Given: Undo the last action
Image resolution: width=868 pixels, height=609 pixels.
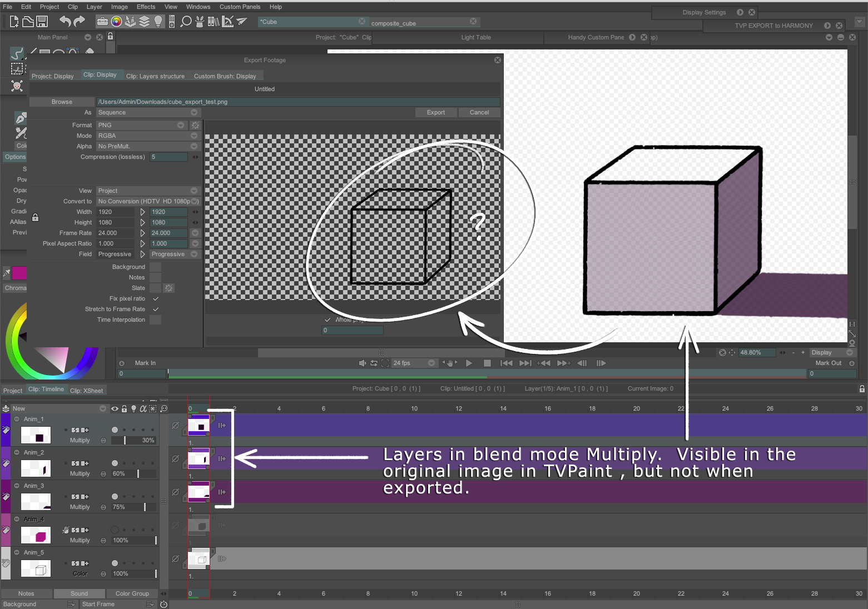Looking at the screenshot, I should [x=65, y=22].
